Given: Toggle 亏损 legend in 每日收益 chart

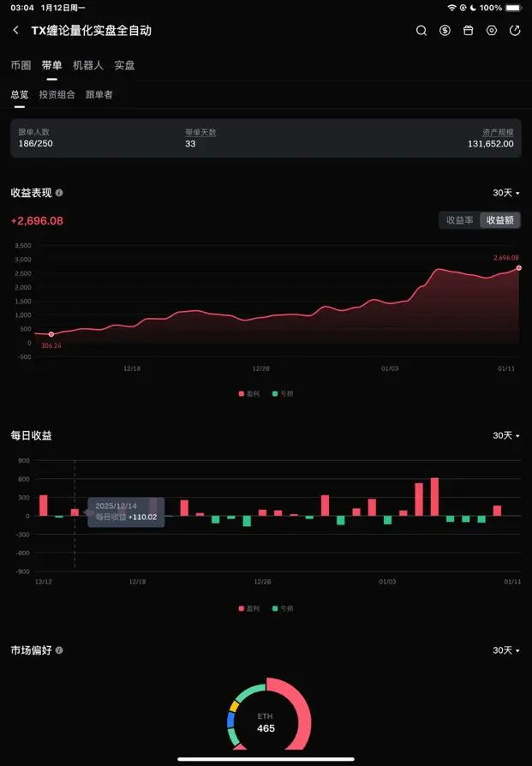Looking at the screenshot, I should (x=283, y=608).
